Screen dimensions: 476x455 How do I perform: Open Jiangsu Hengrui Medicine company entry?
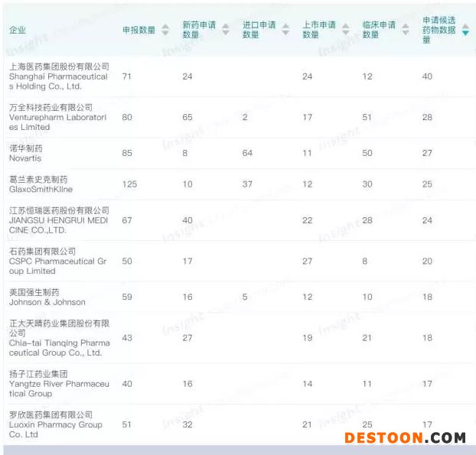(x=58, y=220)
